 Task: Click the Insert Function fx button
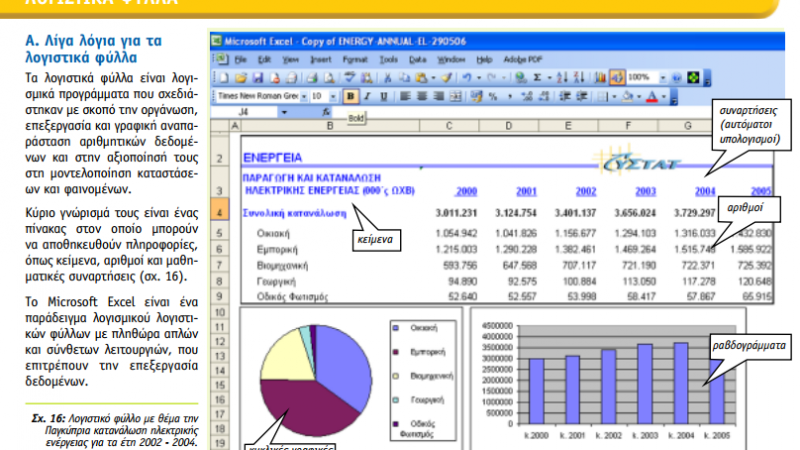click(326, 112)
